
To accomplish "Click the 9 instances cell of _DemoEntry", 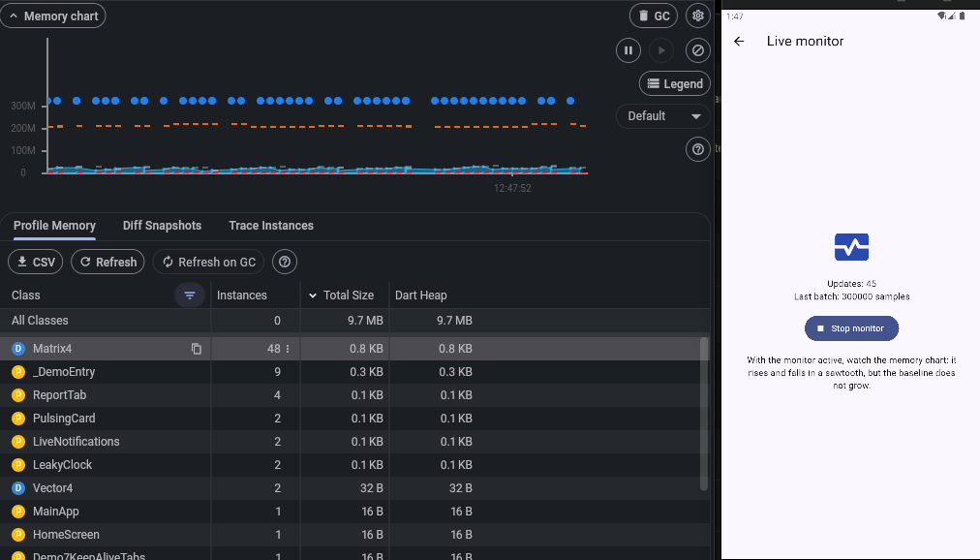I will tap(256, 372).
